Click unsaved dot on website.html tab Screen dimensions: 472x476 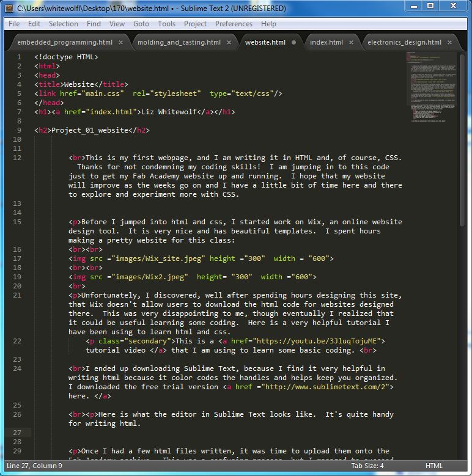(x=293, y=43)
